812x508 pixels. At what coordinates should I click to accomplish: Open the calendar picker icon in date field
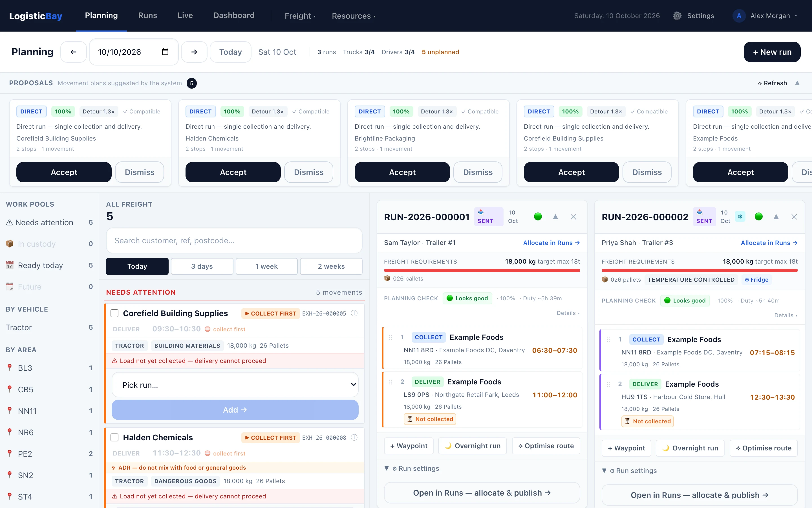coord(165,52)
